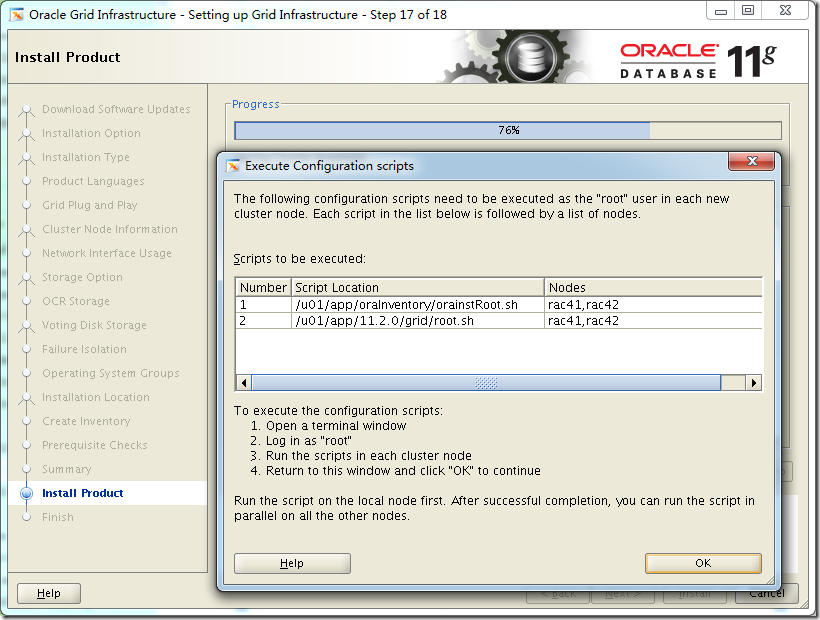Click the Oracle installer icon in the main title bar
The height and width of the screenshot is (620, 820).
point(17,15)
